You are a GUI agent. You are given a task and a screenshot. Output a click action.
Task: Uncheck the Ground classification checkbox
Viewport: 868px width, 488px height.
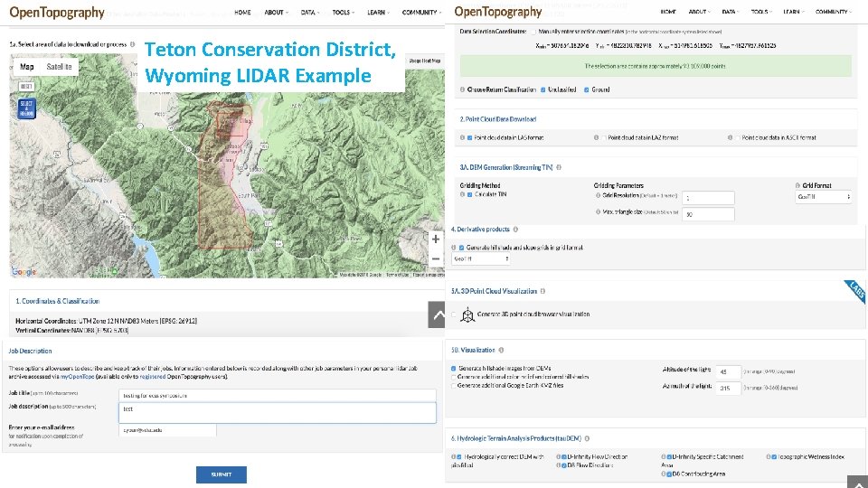point(588,89)
